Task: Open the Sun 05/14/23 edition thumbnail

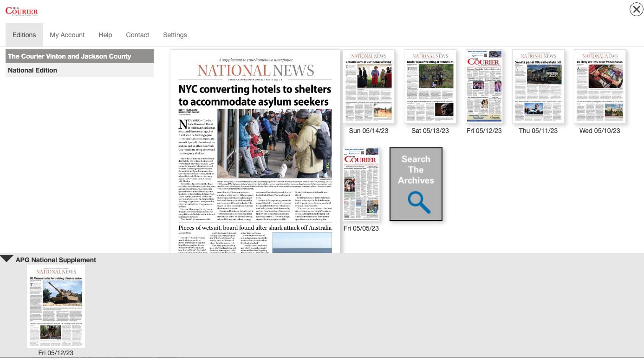Action: 368,86
